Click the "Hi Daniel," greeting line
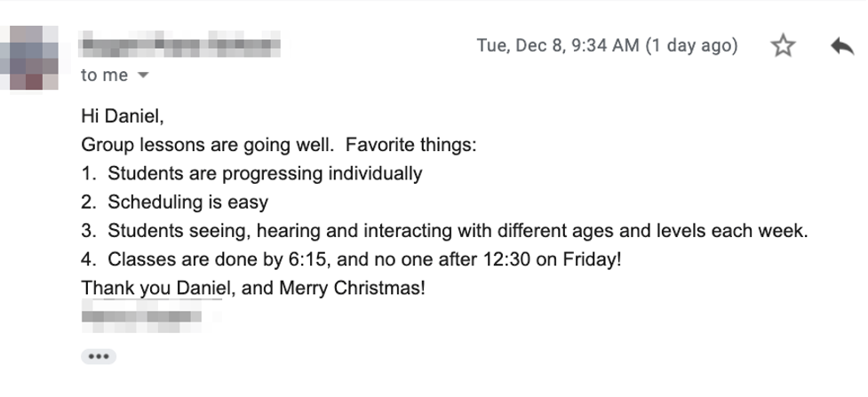This screenshot has width=868, height=397. [x=123, y=117]
